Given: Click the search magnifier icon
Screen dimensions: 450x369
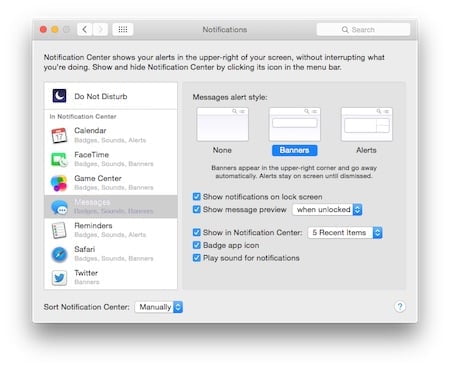Looking at the screenshot, I should (345, 30).
